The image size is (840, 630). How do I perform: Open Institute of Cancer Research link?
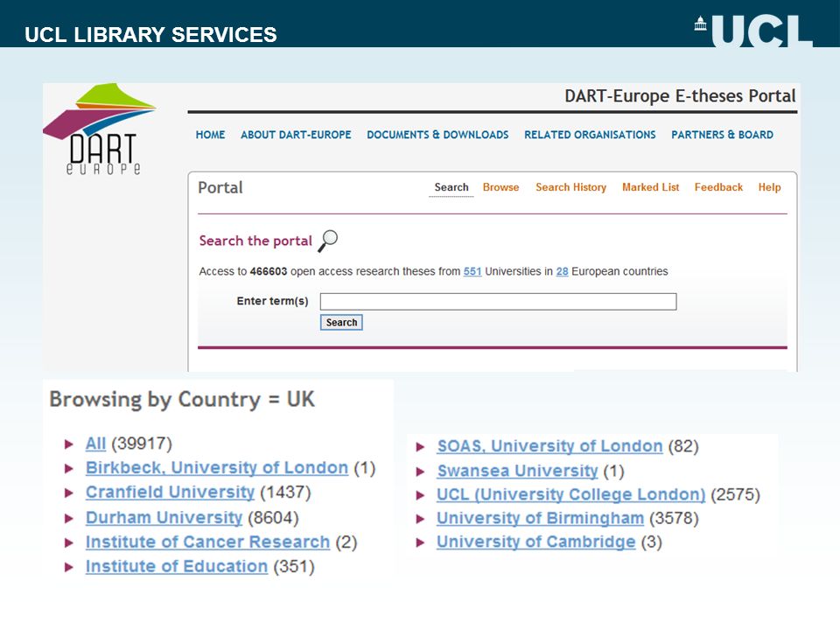[x=208, y=542]
